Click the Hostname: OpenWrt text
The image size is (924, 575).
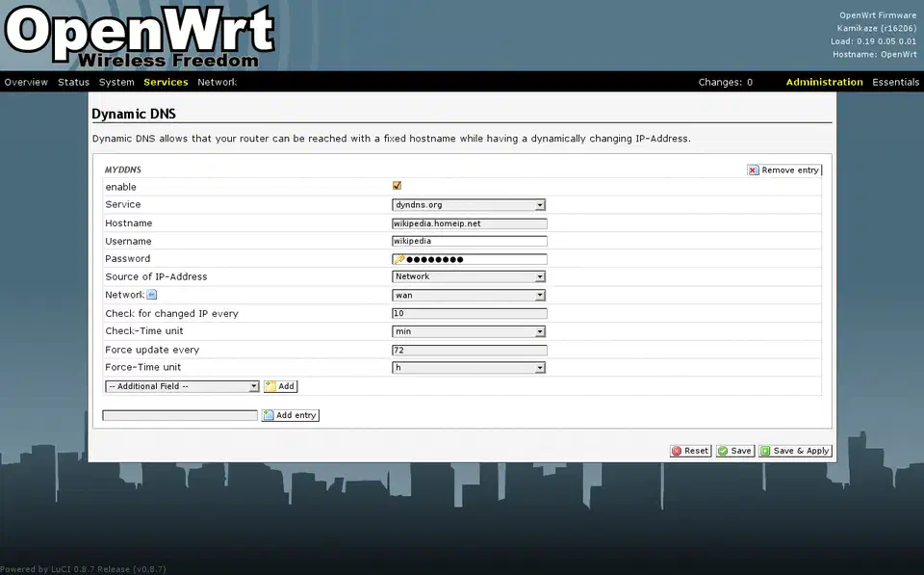tap(875, 54)
